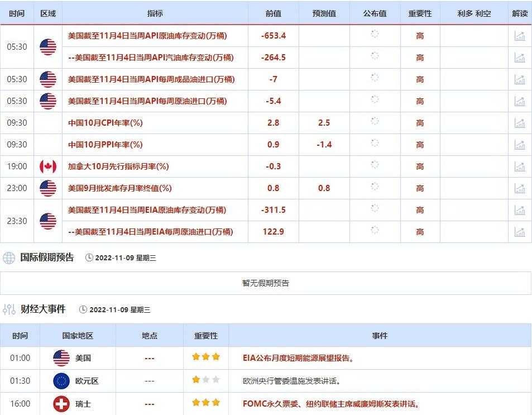The image size is (532, 415).
Task: Click interpretation chart icon for 中国10月CPI年率
Action: [x=520, y=123]
